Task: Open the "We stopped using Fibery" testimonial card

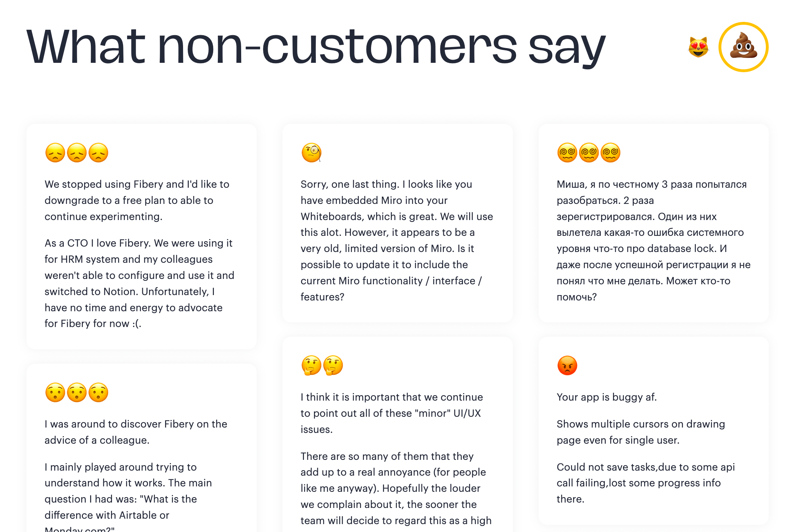Action: pos(136,200)
